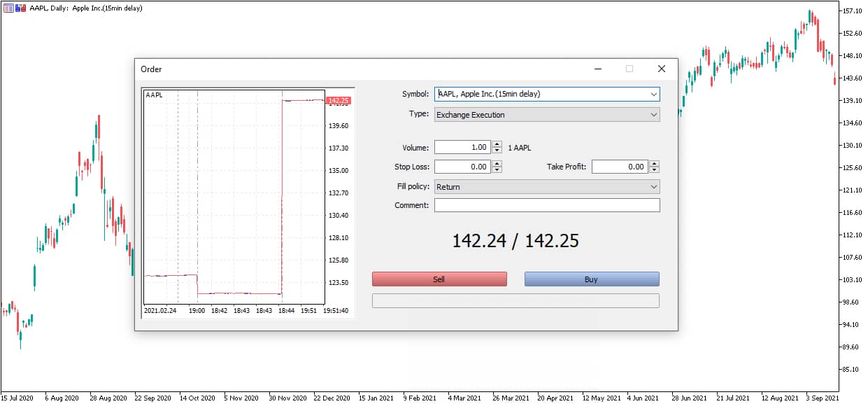
Task: Minimize the Order window
Action: pos(598,69)
